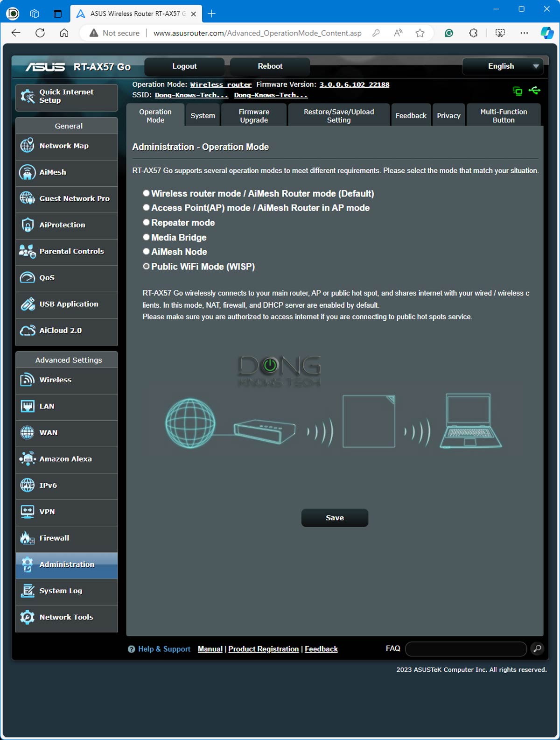The height and width of the screenshot is (740, 560).
Task: Open the LAN settings icon
Action: click(x=27, y=406)
